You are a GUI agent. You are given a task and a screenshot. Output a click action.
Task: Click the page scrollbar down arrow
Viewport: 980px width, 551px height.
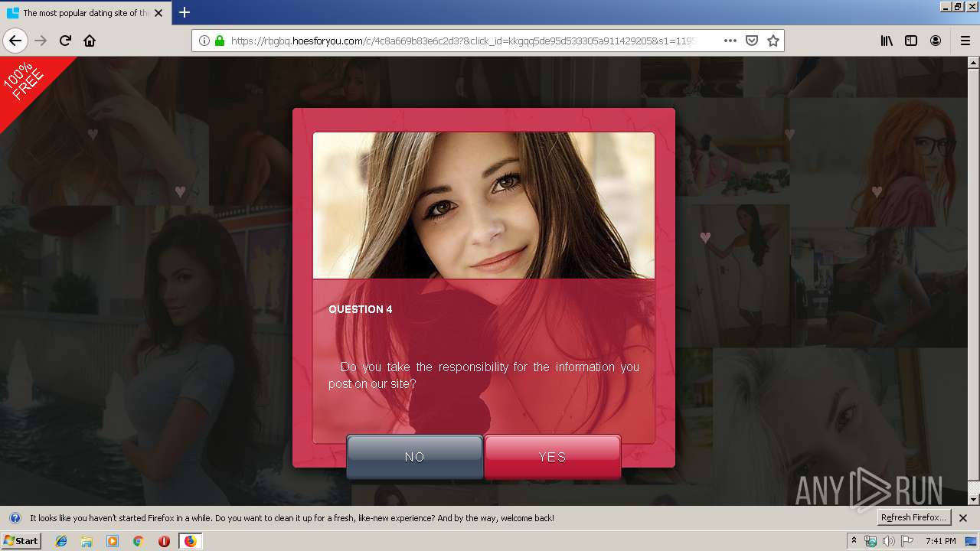pyautogui.click(x=974, y=499)
